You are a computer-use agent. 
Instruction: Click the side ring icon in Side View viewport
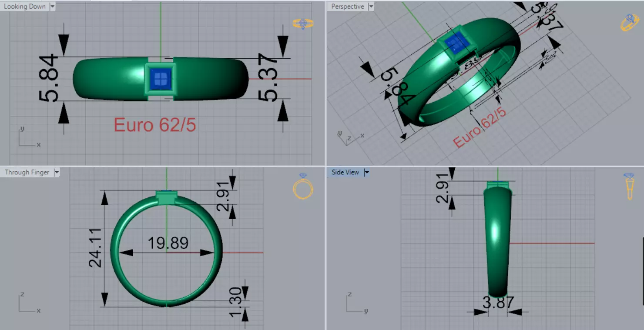(x=629, y=186)
